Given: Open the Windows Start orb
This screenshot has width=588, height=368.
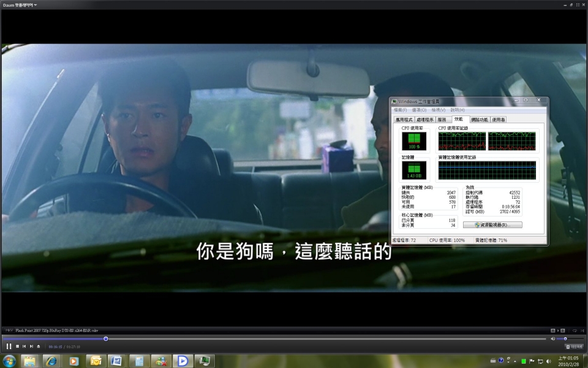Looking at the screenshot, I should 8,361.
